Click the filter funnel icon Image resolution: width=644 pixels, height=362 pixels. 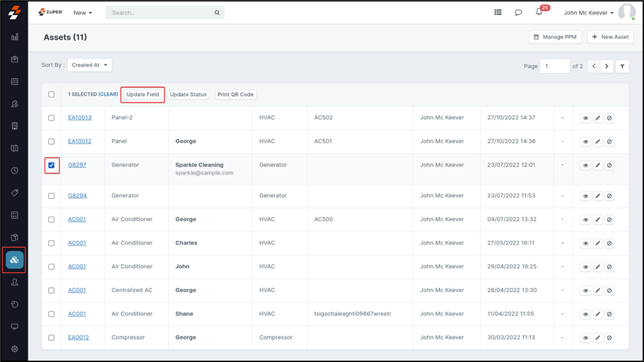(x=622, y=66)
